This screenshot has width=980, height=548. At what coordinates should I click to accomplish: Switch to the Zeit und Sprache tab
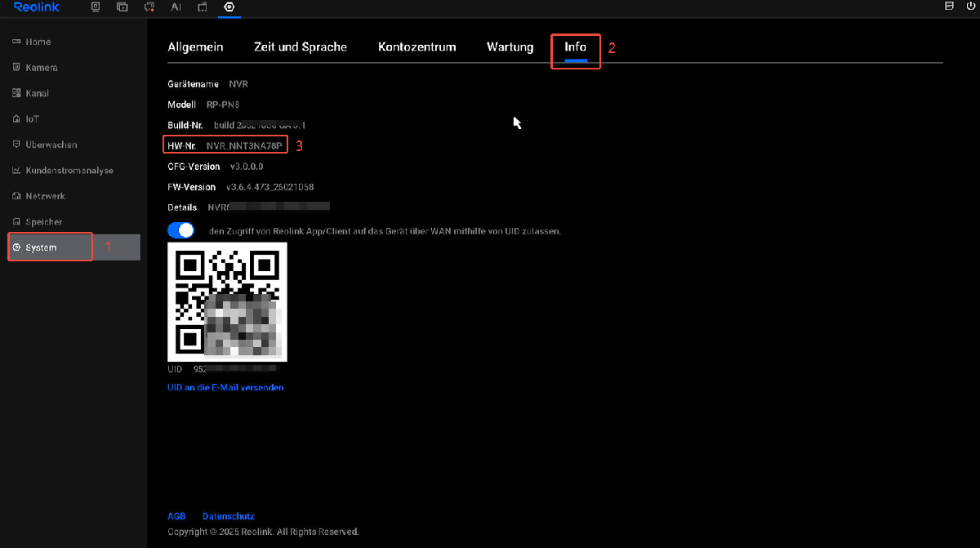coord(301,47)
